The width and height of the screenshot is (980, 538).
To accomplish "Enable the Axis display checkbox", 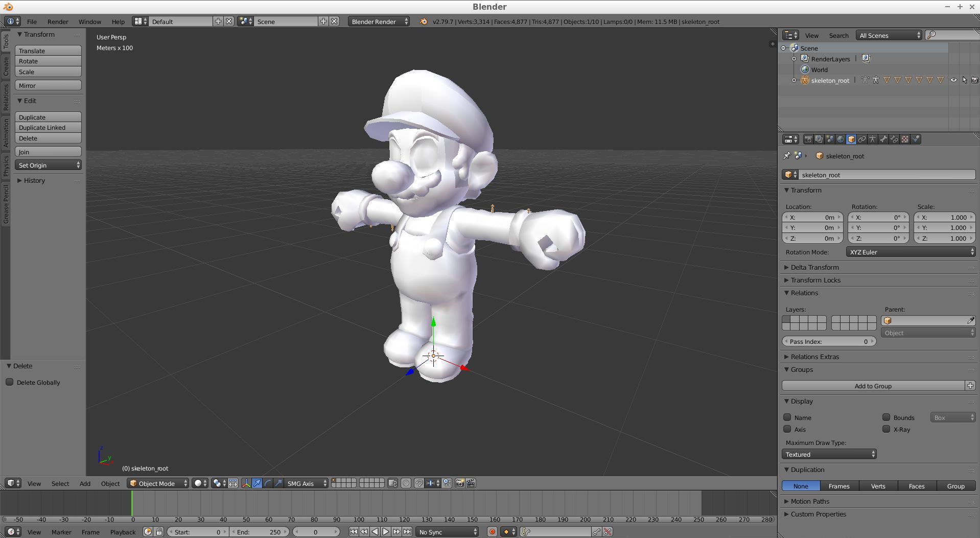I will coord(787,429).
